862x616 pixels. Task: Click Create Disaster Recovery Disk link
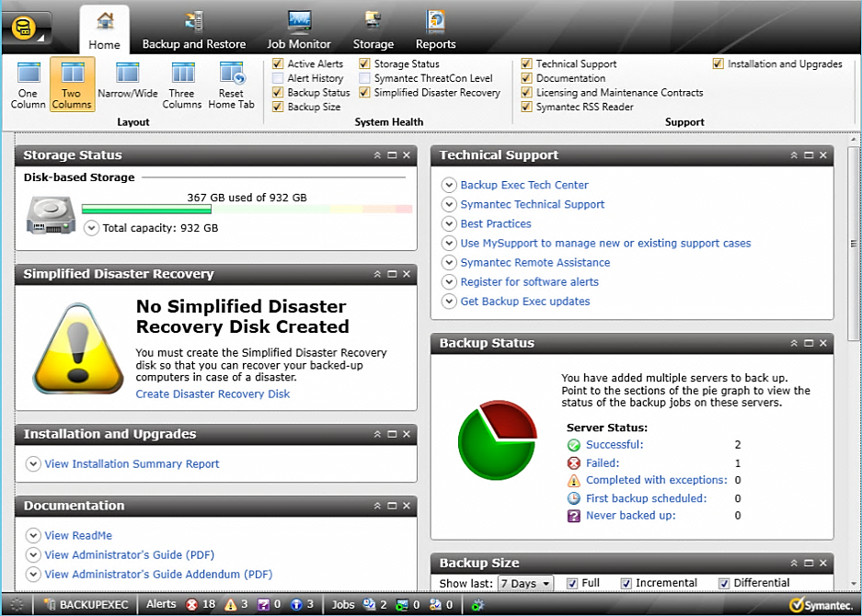pos(213,394)
